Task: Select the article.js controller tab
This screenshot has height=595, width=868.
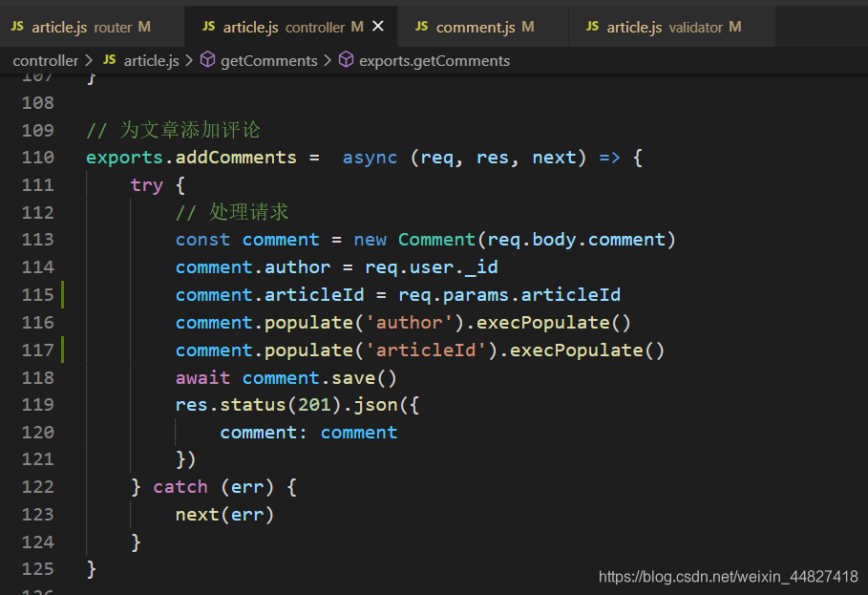Action: click(291, 27)
